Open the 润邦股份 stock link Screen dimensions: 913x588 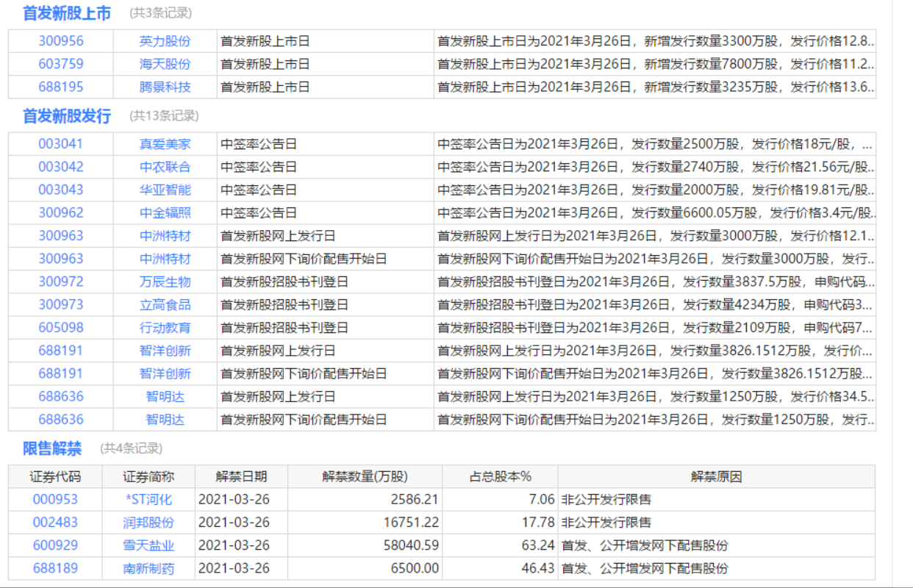(x=148, y=523)
